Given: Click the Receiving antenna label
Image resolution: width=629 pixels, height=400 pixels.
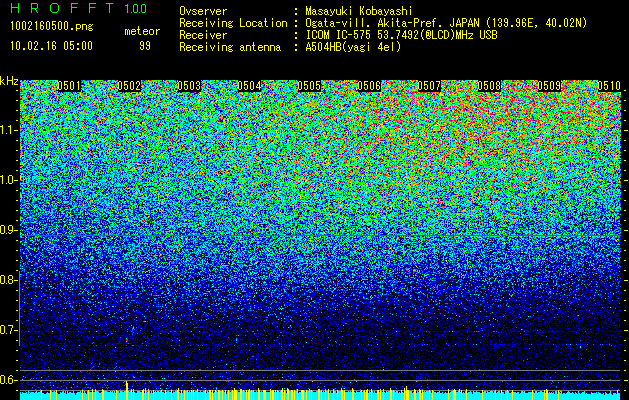Looking at the screenshot, I should (x=230, y=47).
